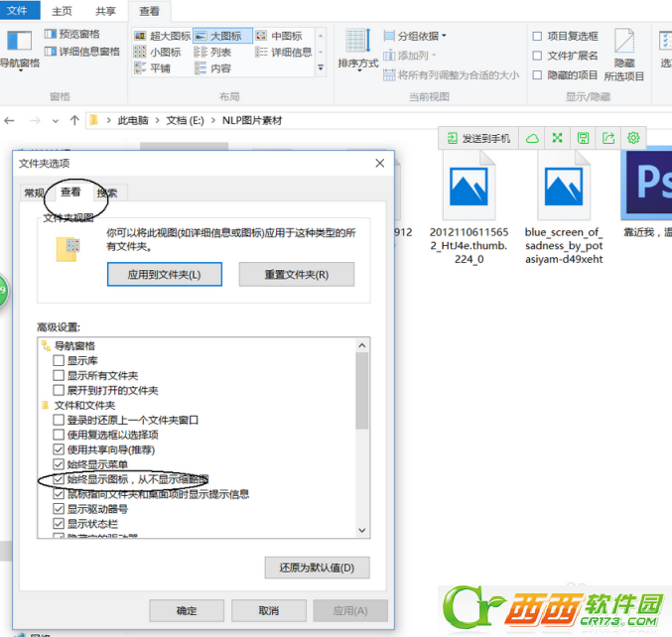Check Show all folders (显示所有文件夹) option

coord(59,376)
